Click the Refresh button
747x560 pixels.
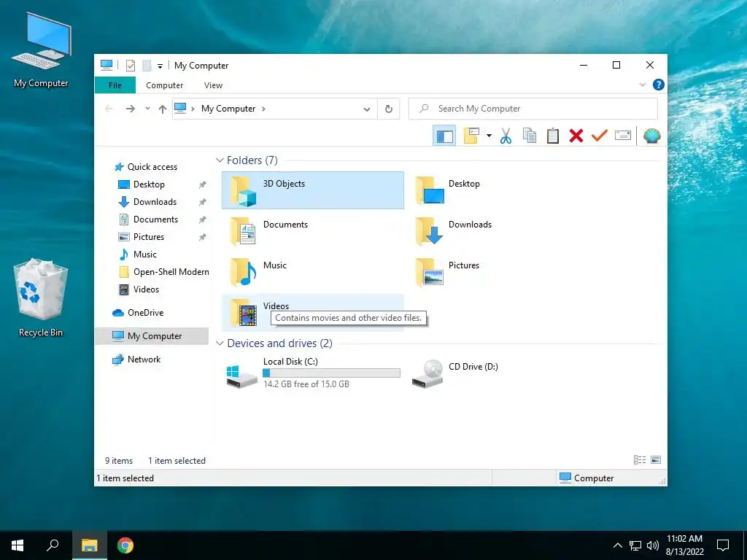[389, 109]
